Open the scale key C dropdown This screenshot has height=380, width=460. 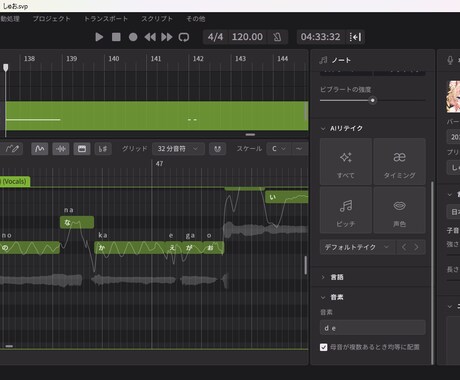[279, 149]
